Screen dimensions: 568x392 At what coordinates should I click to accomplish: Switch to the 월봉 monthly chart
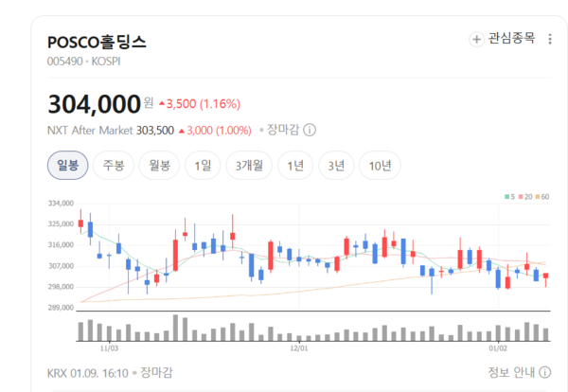[x=159, y=166]
